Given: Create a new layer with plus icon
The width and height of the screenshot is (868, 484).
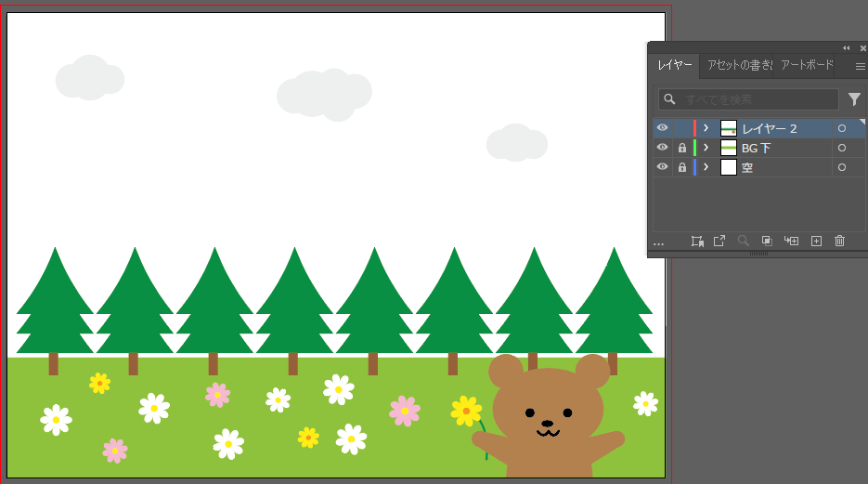Looking at the screenshot, I should click(816, 241).
